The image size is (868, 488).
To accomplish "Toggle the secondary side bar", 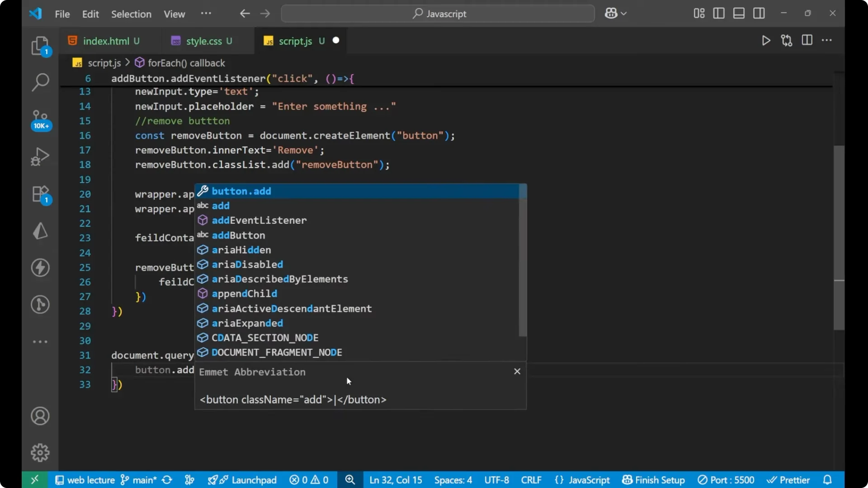I will (x=759, y=13).
